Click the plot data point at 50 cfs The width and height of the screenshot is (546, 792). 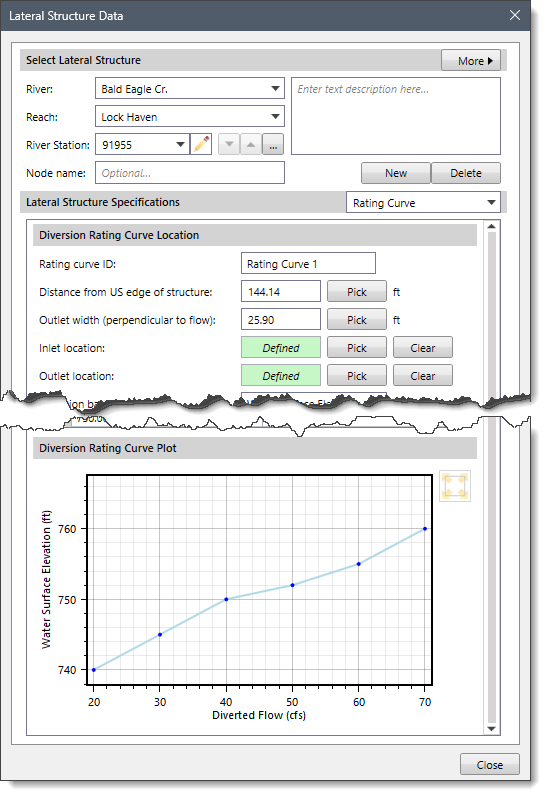point(292,585)
